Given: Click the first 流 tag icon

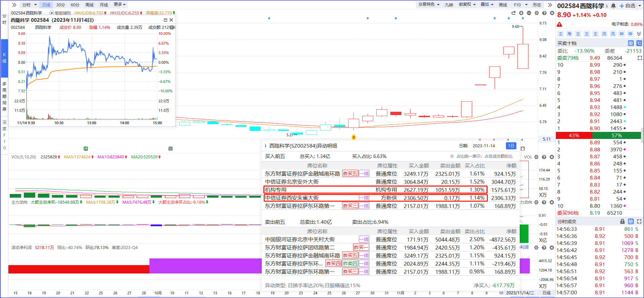Looking at the screenshot, I should 604,34.
